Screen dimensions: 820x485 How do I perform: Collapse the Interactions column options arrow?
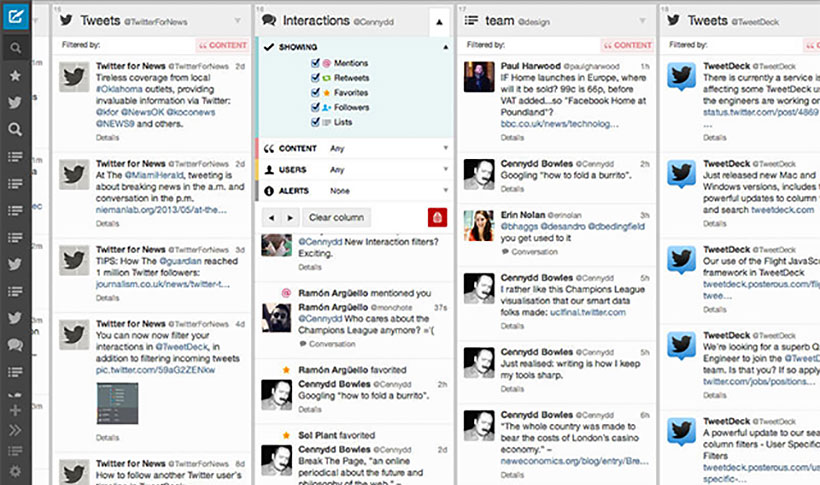click(x=439, y=22)
